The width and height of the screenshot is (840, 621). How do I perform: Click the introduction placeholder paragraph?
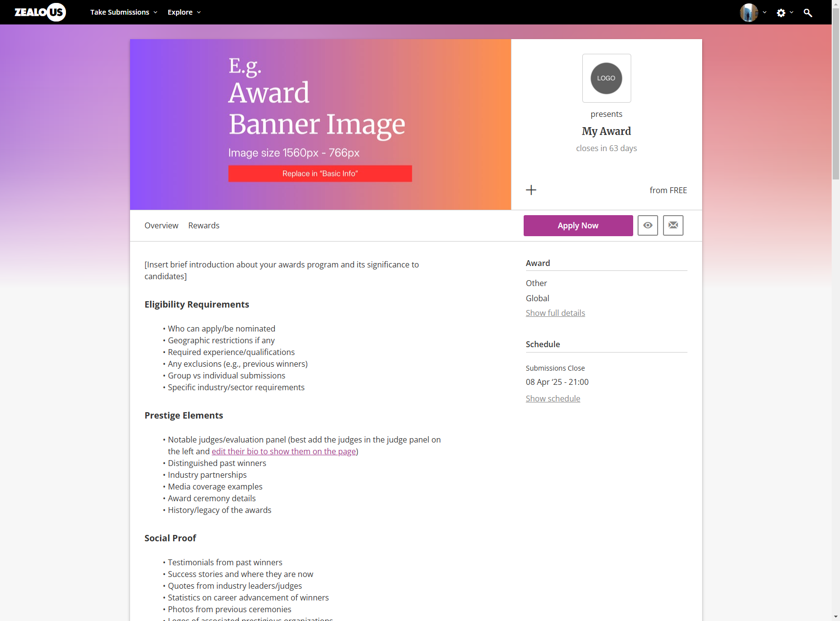(282, 270)
